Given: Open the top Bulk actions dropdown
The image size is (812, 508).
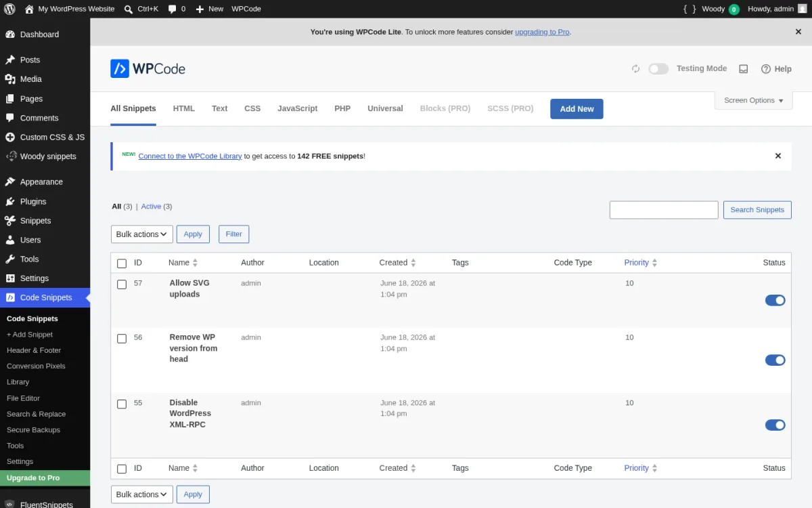Looking at the screenshot, I should [142, 234].
